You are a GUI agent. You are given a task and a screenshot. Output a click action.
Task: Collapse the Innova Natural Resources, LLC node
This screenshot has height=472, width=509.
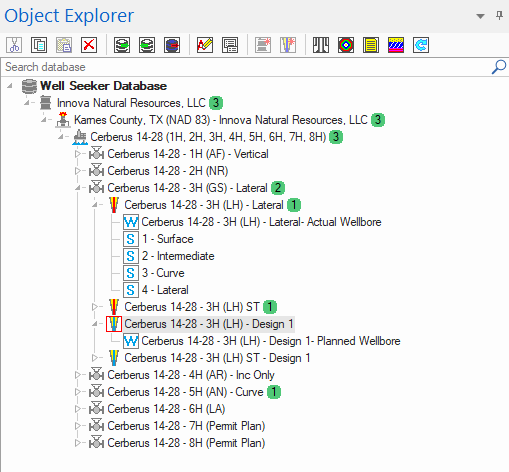click(27, 103)
